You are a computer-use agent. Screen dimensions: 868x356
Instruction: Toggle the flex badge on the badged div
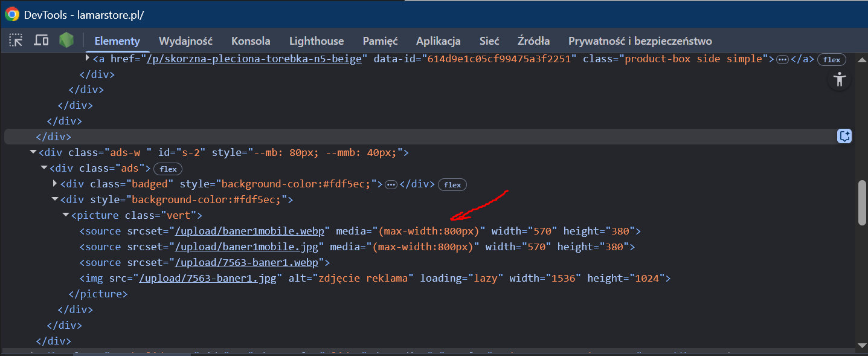click(452, 184)
